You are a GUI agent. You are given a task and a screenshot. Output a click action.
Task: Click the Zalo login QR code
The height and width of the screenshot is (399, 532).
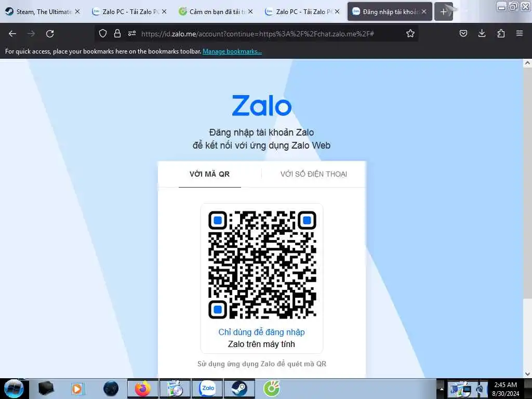262,264
